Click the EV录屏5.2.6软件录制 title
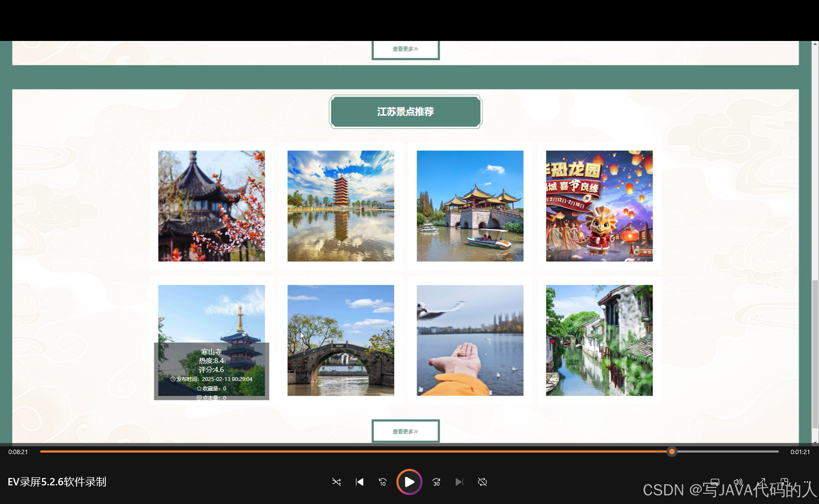819x504 pixels. [x=57, y=482]
